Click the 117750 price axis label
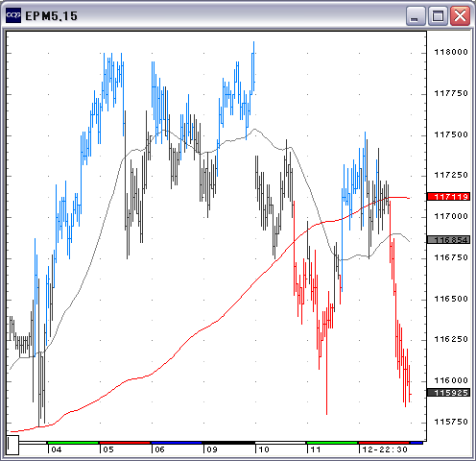The height and width of the screenshot is (461, 476). point(451,93)
